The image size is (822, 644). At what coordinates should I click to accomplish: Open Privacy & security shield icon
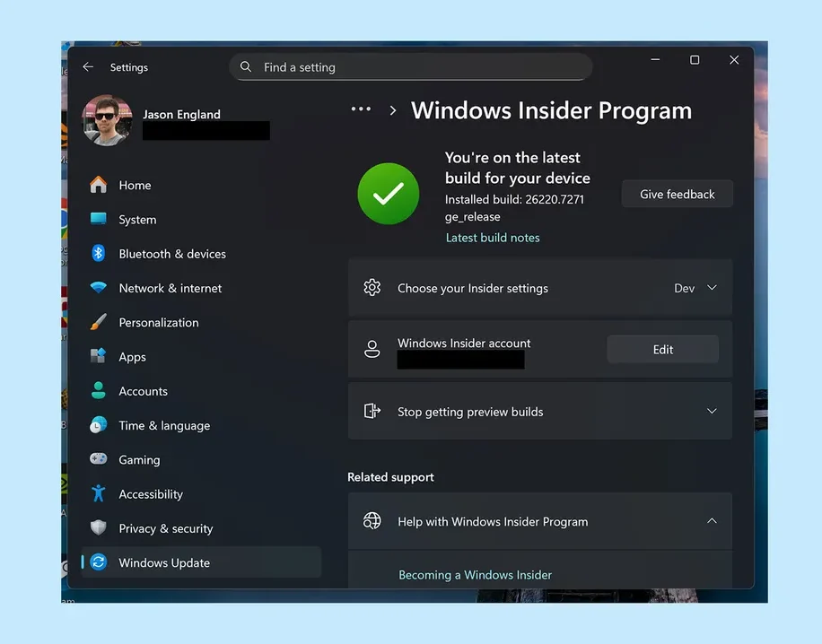[x=98, y=528]
